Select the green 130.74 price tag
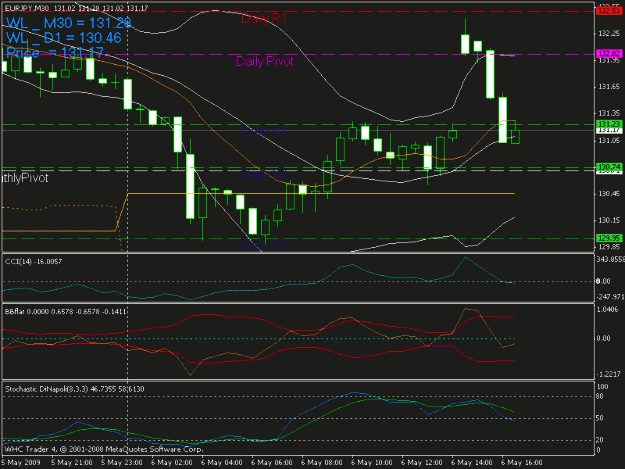 coord(609,167)
